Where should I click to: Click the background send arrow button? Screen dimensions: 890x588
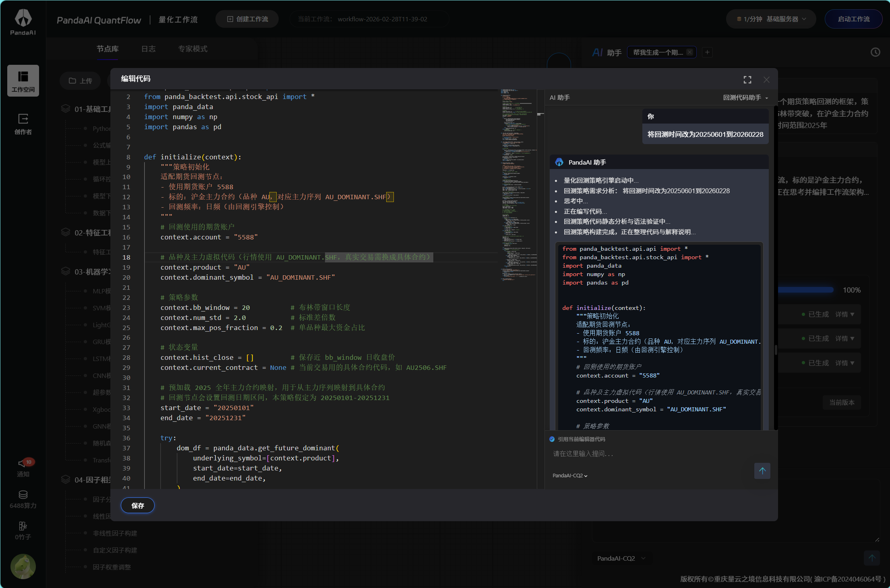pyautogui.click(x=871, y=558)
